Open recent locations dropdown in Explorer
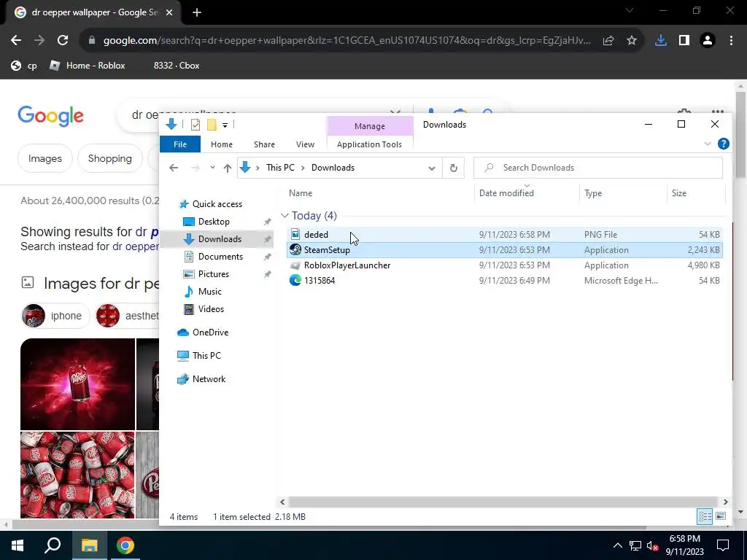Screen dimensions: 747x560 tap(212, 168)
